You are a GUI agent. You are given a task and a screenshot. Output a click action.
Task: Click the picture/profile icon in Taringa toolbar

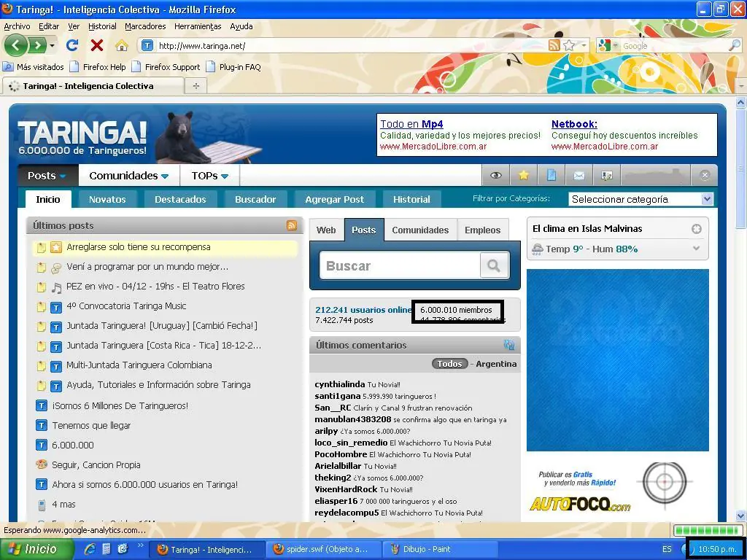point(606,176)
